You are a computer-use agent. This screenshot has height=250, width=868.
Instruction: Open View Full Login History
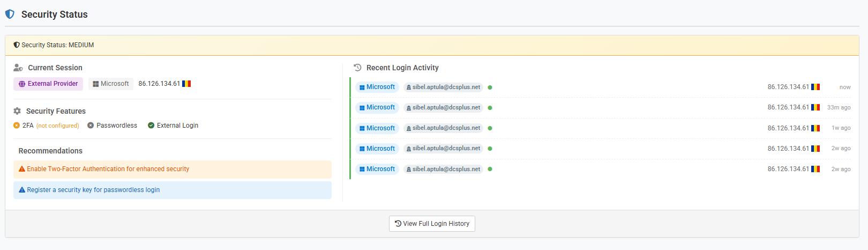(432, 224)
